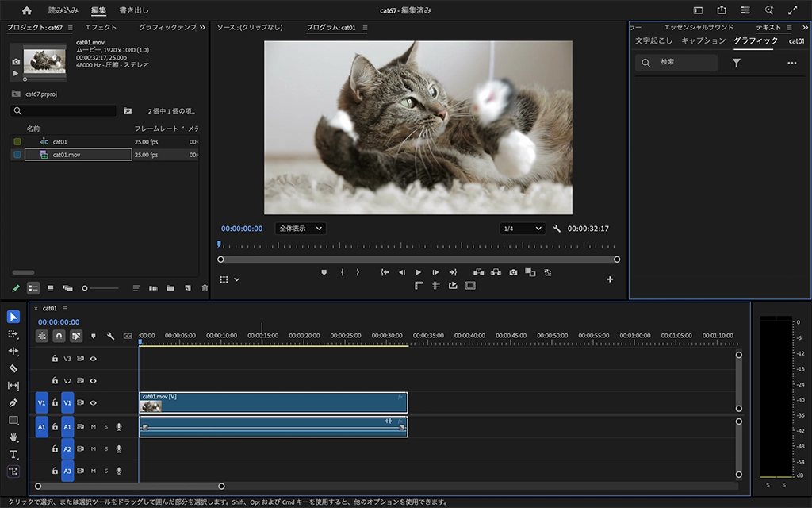Toggle lock on the V2 track
The height and width of the screenshot is (508, 812).
[55, 381]
